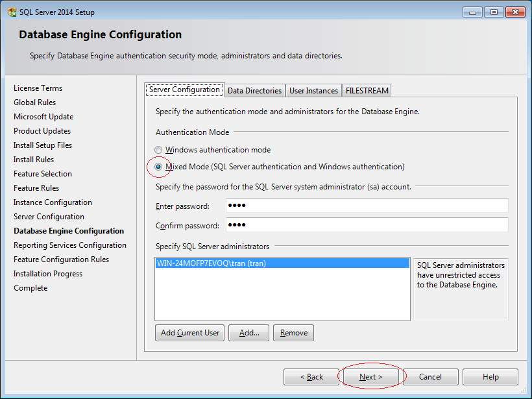
Task: Click License Terms in the step list
Action: point(38,88)
